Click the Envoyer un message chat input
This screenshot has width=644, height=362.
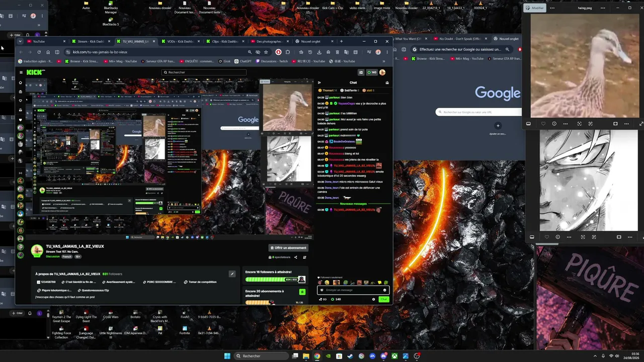point(353,290)
